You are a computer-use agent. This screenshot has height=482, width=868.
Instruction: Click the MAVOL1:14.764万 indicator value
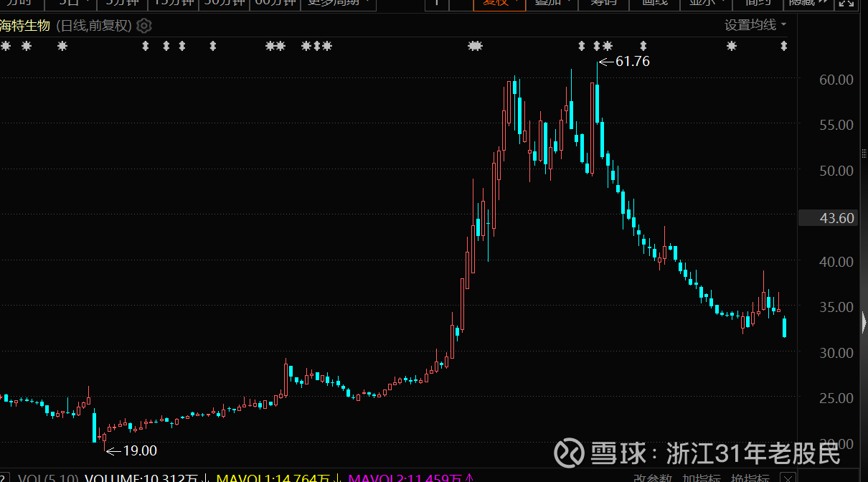[273, 478]
